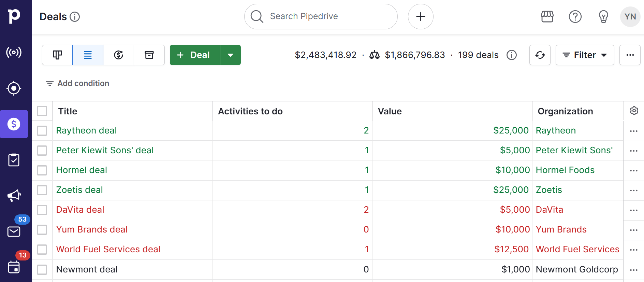The height and width of the screenshot is (282, 644).
Task: Switch to list view tab
Action: [x=88, y=55]
